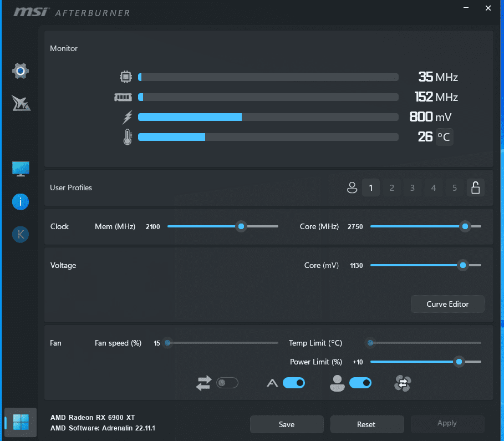The image size is (504, 441).
Task: Click the voltage lightning bolt icon
Action: point(128,117)
